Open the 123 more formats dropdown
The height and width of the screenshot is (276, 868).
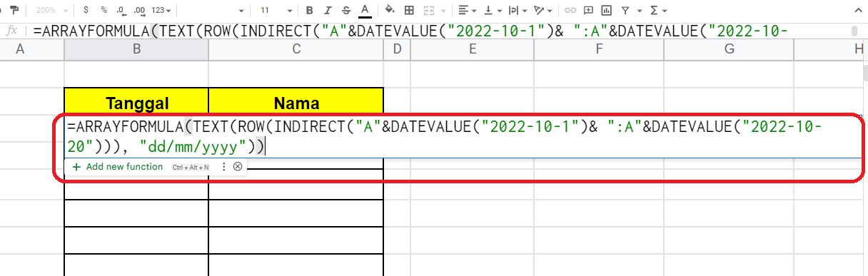click(x=162, y=11)
